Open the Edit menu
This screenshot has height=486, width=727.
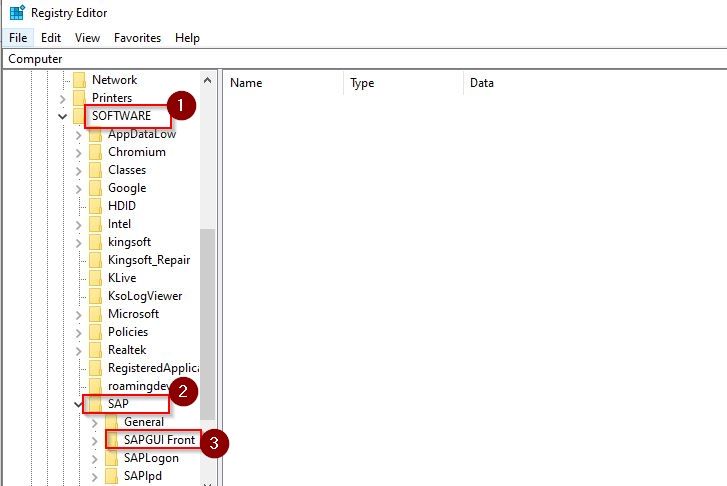[51, 38]
